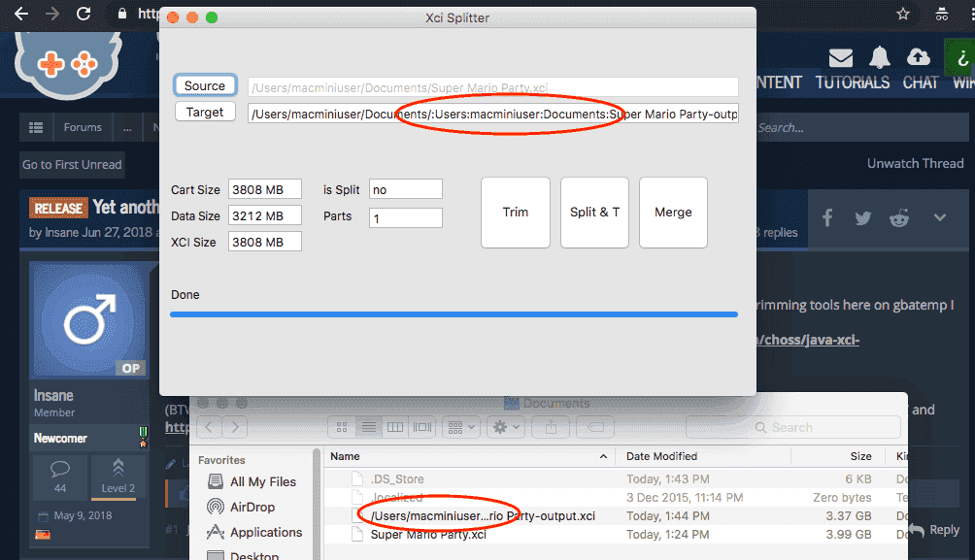Viewport: 975px width, 560px height.
Task: Open the cloud upload icon
Action: click(x=919, y=57)
